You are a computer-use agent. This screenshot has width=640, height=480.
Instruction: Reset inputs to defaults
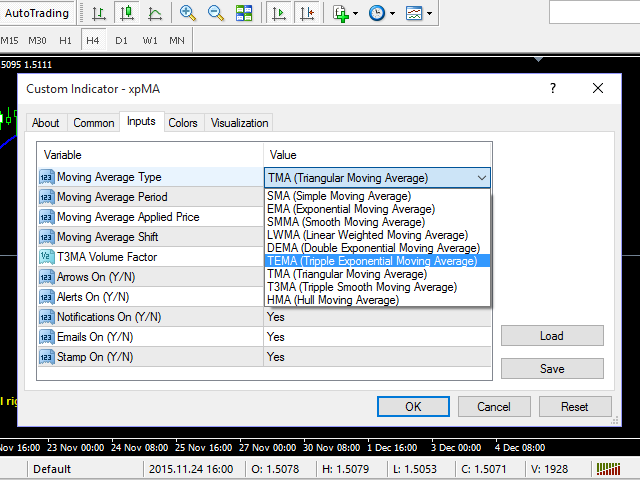tap(575, 407)
